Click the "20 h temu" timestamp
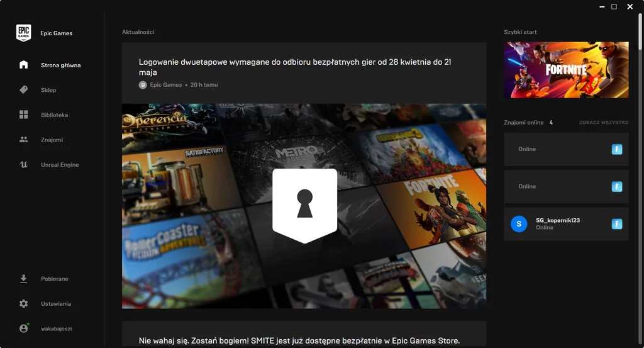Viewport: 644px width, 348px height. (204, 84)
